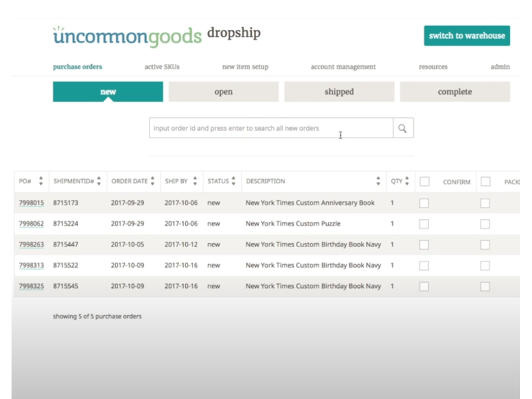Select the Custom Anniversary Book description
Screen dimensions: 532x399
[x=310, y=203]
